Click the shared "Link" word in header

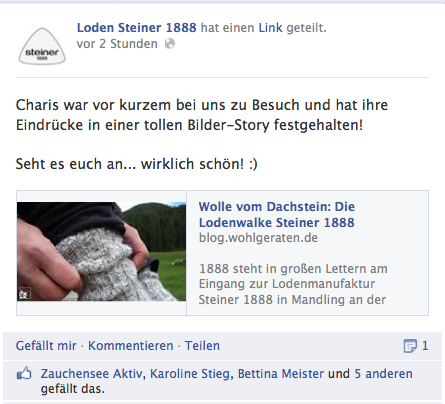(x=270, y=28)
